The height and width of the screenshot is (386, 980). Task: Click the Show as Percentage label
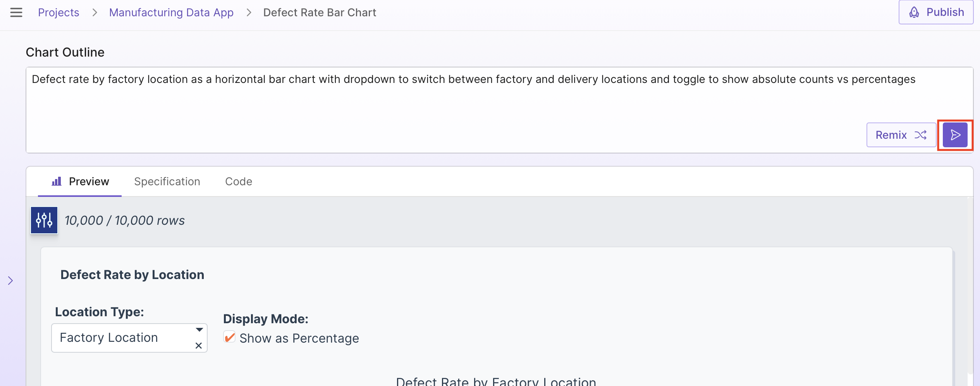(299, 338)
